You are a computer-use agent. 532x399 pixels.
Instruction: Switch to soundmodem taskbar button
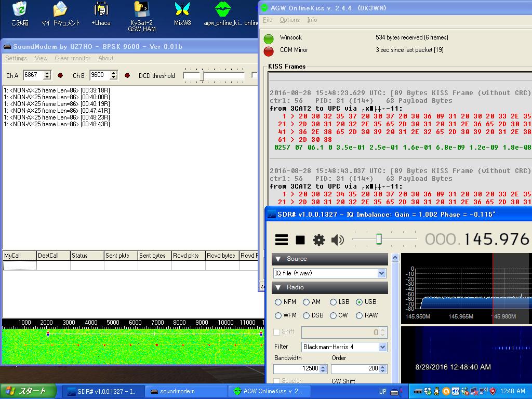tap(187, 391)
